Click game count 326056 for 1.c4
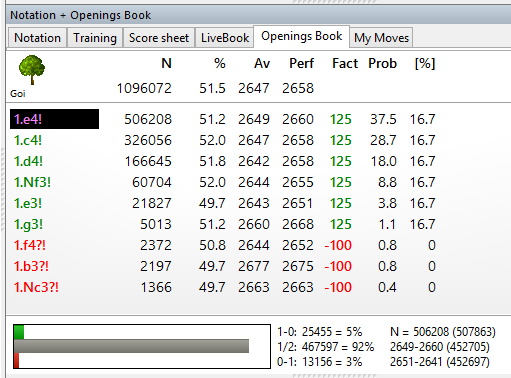511x378 pixels. (x=148, y=140)
